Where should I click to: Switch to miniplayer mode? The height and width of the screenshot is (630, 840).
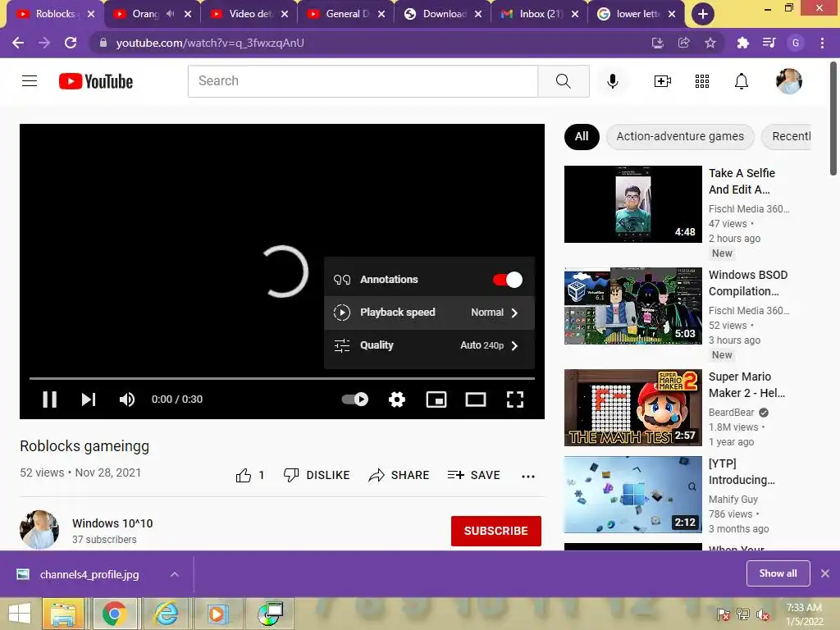click(436, 399)
